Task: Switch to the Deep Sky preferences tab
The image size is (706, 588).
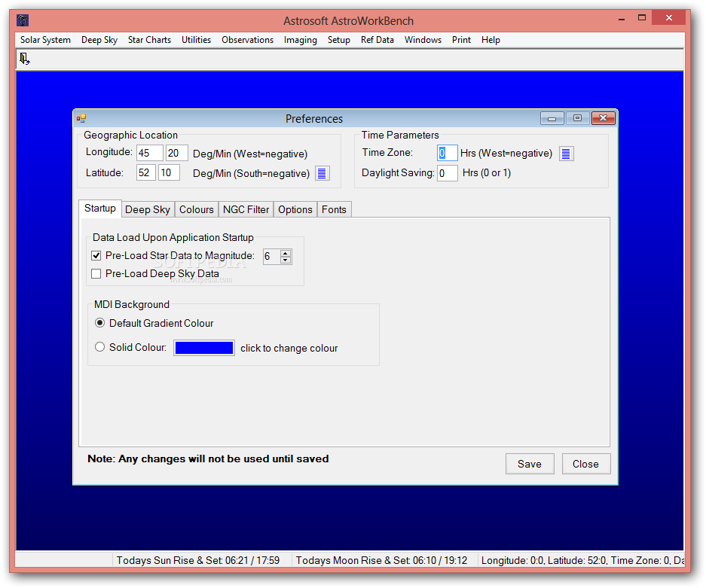Action: coord(148,209)
